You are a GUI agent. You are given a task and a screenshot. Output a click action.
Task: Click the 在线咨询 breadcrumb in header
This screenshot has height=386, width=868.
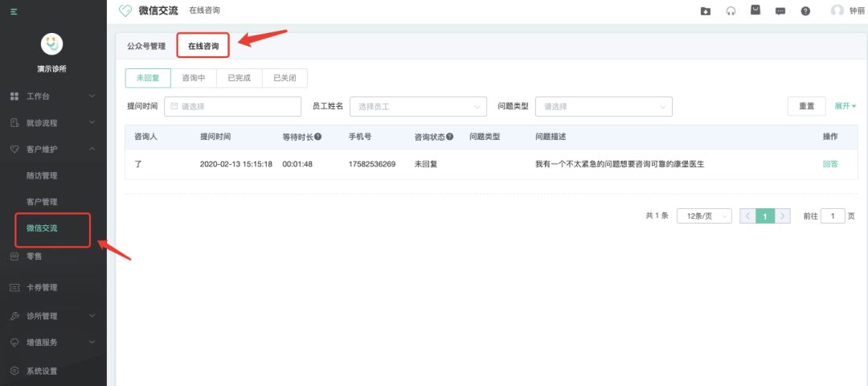click(x=204, y=10)
